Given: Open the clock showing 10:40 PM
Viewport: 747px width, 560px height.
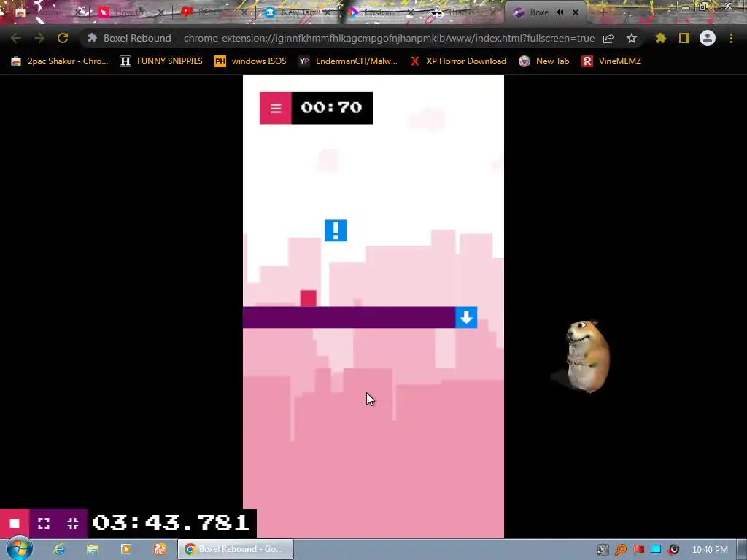Looking at the screenshot, I should (710, 550).
